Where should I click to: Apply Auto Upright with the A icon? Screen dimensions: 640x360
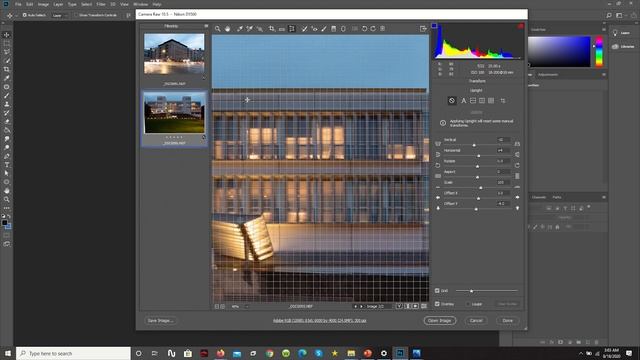pyautogui.click(x=463, y=100)
